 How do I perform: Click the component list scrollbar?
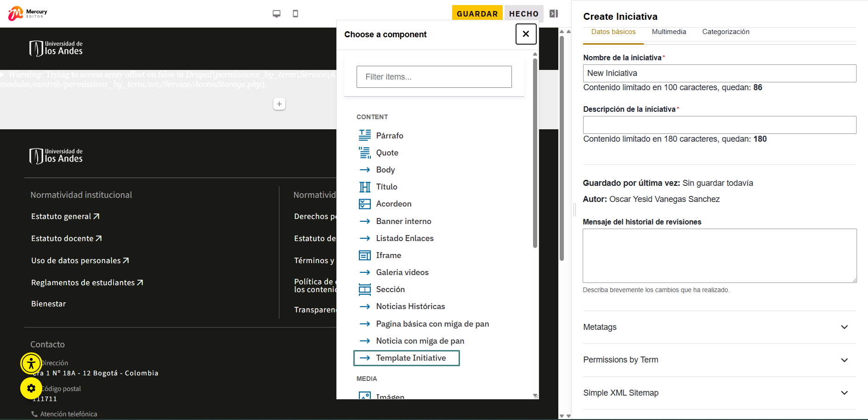[535, 152]
